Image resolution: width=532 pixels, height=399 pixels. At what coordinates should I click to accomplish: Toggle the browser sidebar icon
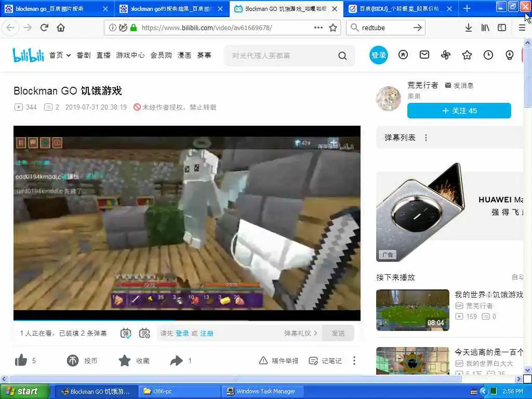tap(502, 28)
